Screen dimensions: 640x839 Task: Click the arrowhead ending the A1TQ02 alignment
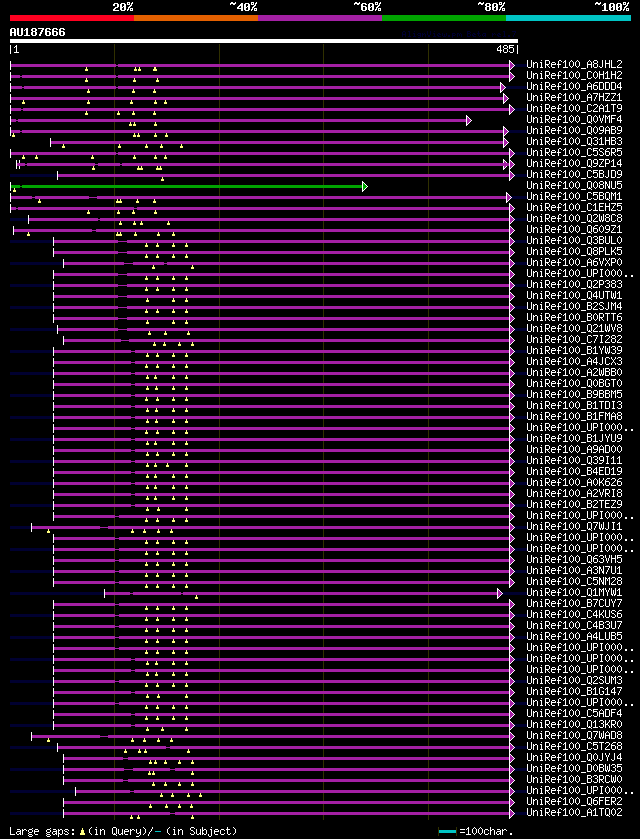pos(512,813)
